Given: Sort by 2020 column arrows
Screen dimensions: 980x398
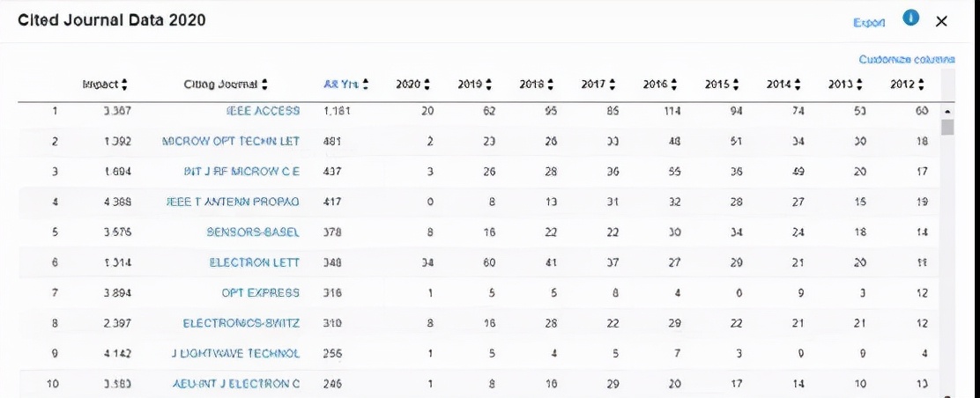Looking at the screenshot, I should [427, 85].
